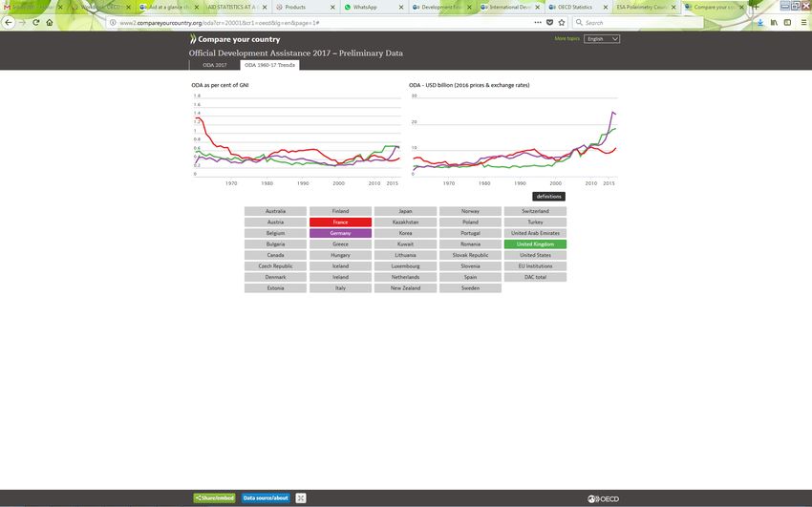The height and width of the screenshot is (507, 812).
Task: Select United Arab Emirates button
Action: click(535, 233)
